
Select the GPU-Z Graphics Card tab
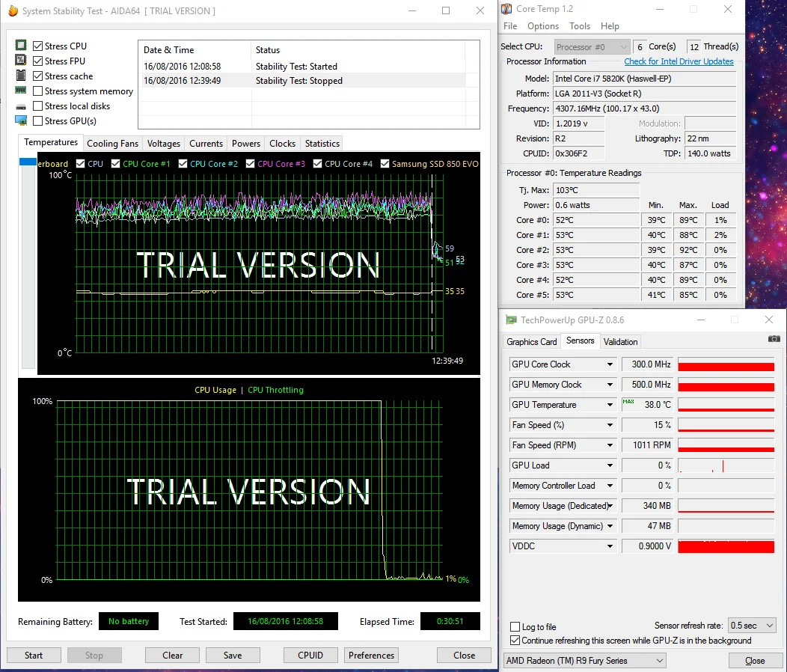click(532, 342)
